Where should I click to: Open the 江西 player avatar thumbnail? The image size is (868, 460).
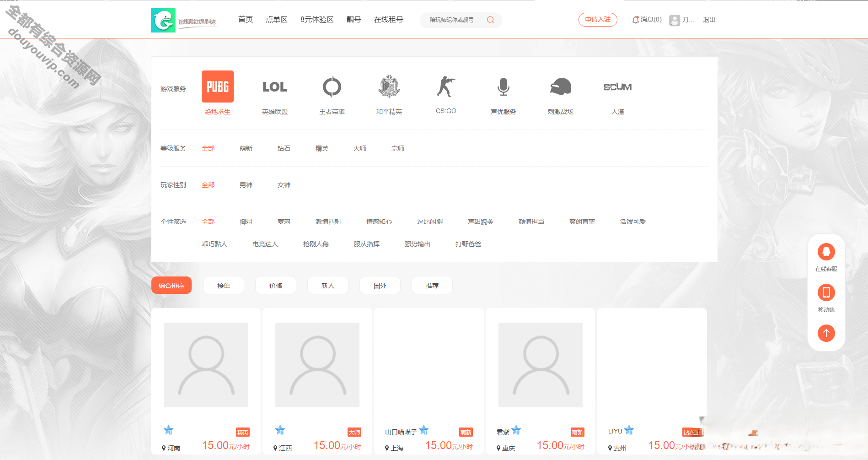coord(317,365)
